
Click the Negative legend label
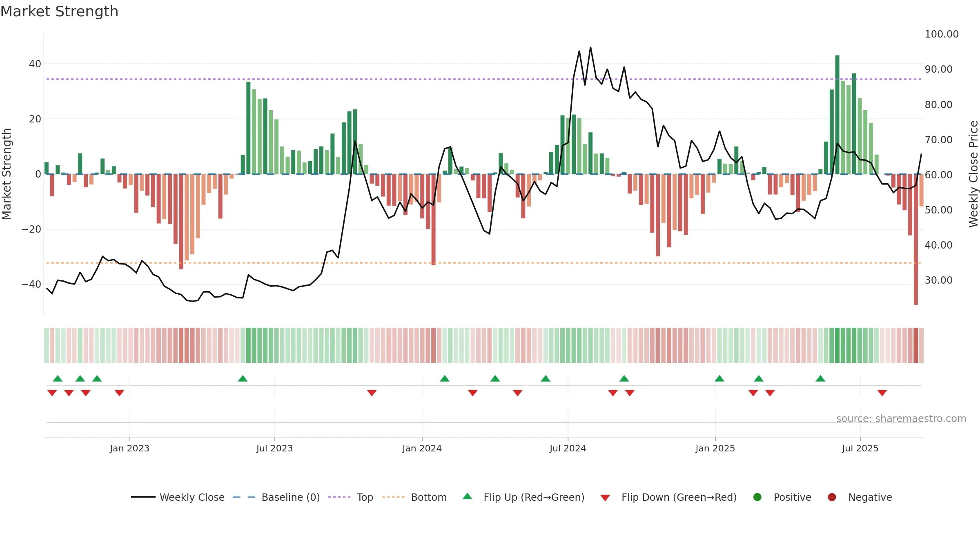tap(870, 497)
